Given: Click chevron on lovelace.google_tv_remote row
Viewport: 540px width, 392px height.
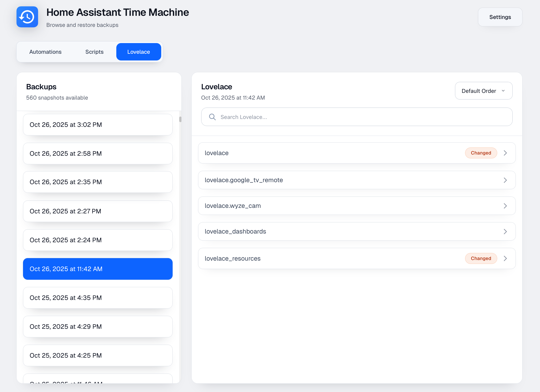Looking at the screenshot, I should 505,180.
